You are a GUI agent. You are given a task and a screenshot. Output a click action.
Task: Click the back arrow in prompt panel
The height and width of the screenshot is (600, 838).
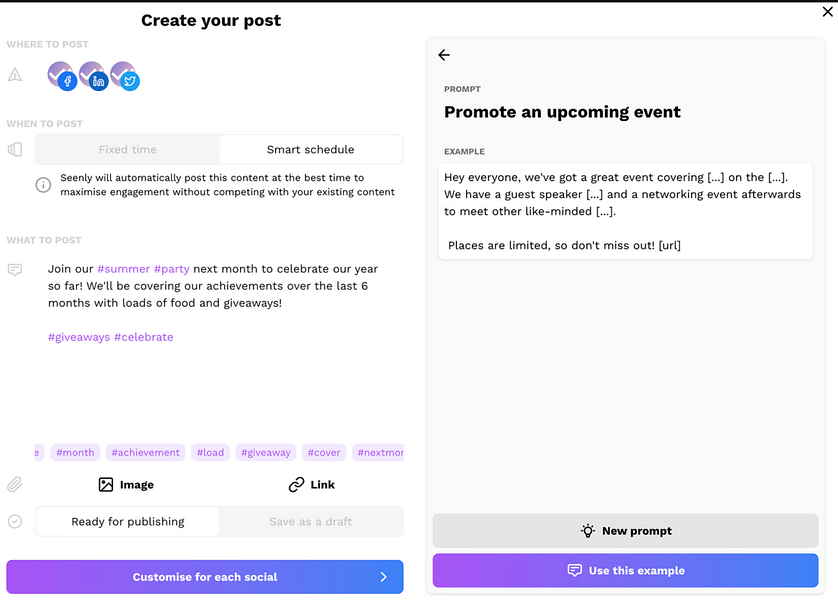click(444, 55)
